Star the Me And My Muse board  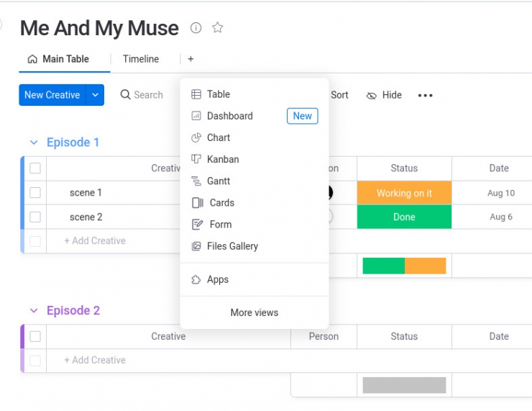pyautogui.click(x=218, y=28)
